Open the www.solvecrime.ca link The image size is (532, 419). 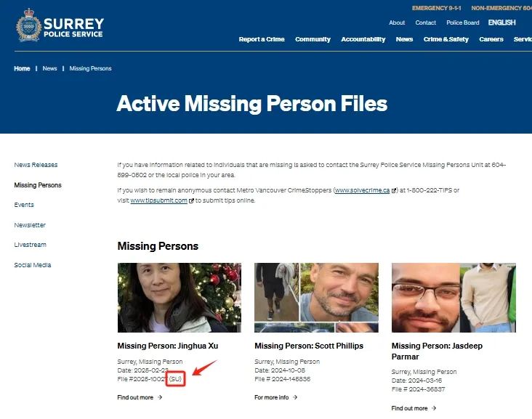[x=363, y=190]
